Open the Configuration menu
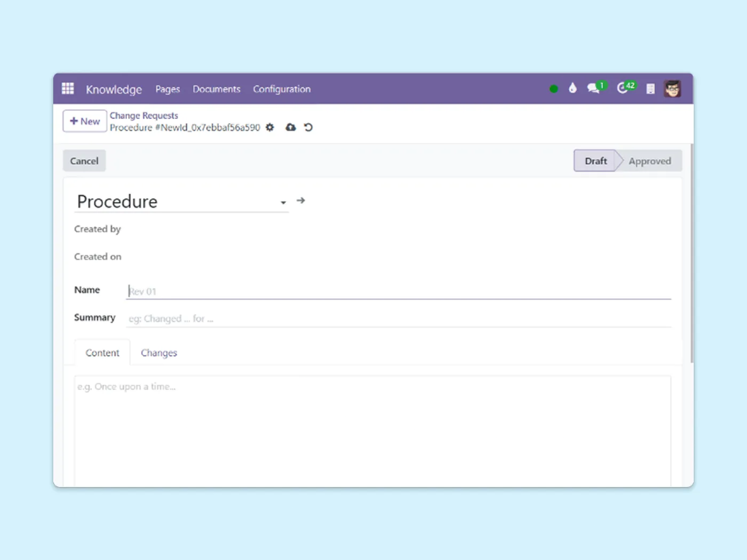The image size is (747, 560). 282,89
